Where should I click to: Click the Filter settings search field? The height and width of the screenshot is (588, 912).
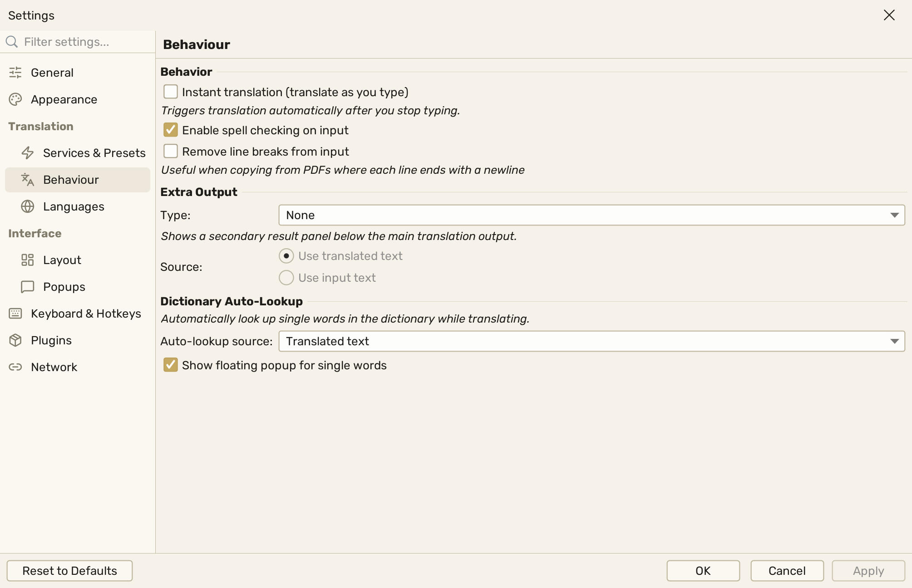pos(78,42)
